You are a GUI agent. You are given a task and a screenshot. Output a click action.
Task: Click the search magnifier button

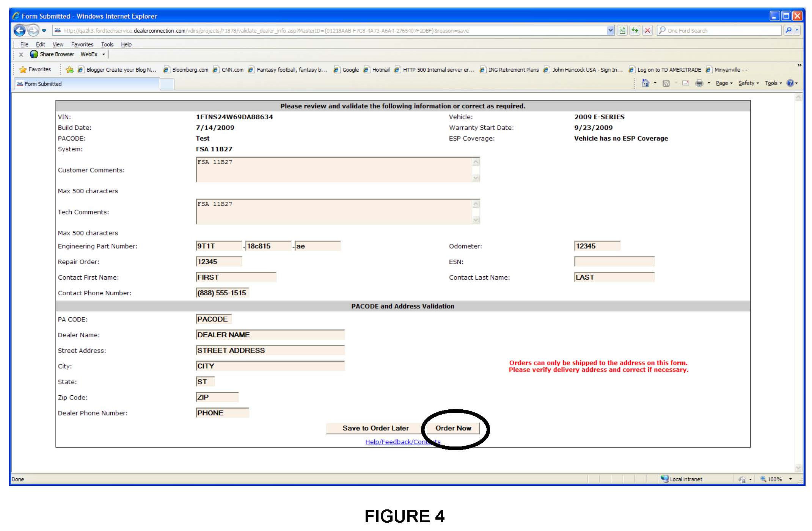pyautogui.click(x=788, y=31)
